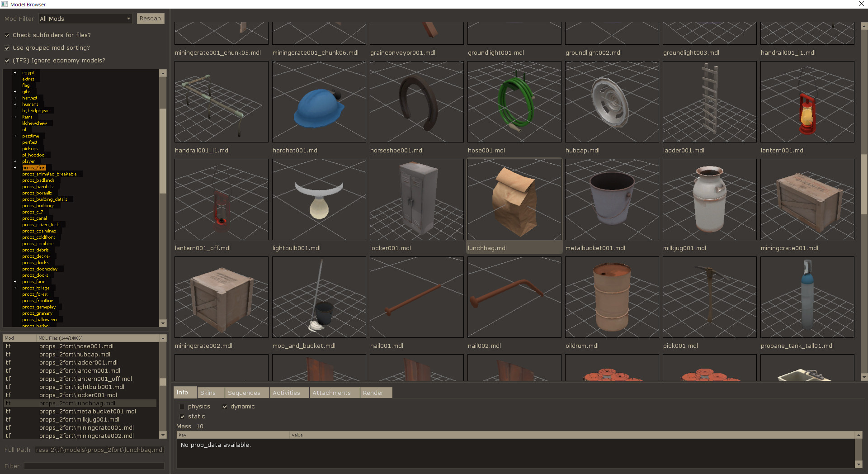The height and width of the screenshot is (474, 868).
Task: Select the hardhat001.mdl thumbnail
Action: pos(319,102)
